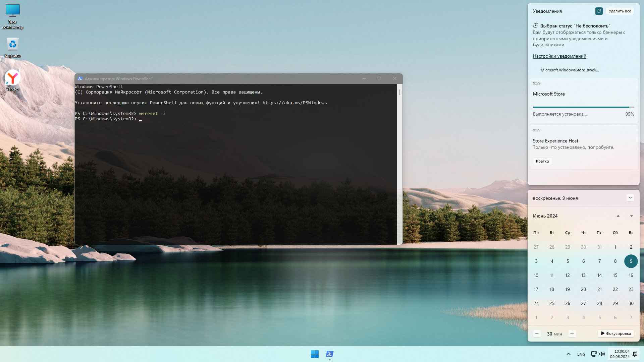Launch PowerShell from the taskbar
The height and width of the screenshot is (362, 644).
[329, 354]
